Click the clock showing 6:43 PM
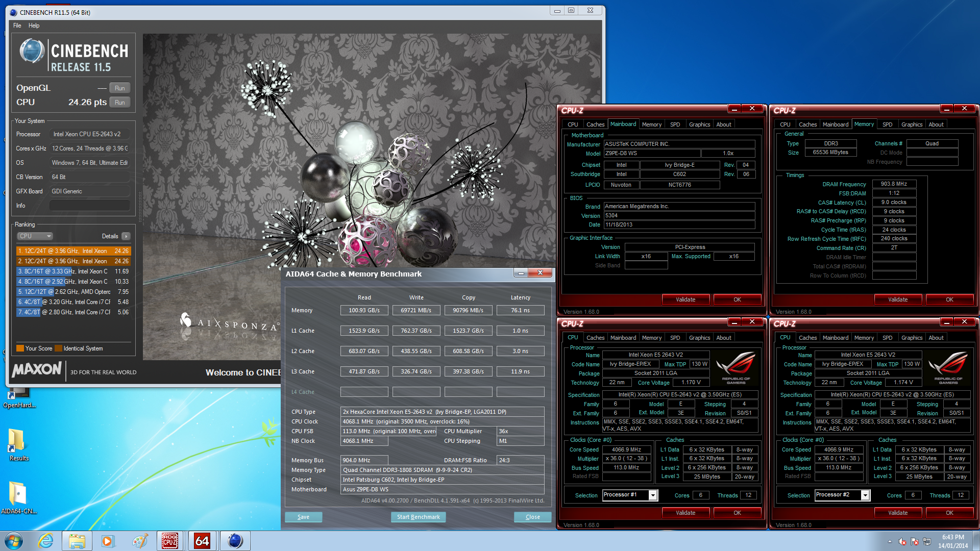980x551 pixels. pos(952,537)
